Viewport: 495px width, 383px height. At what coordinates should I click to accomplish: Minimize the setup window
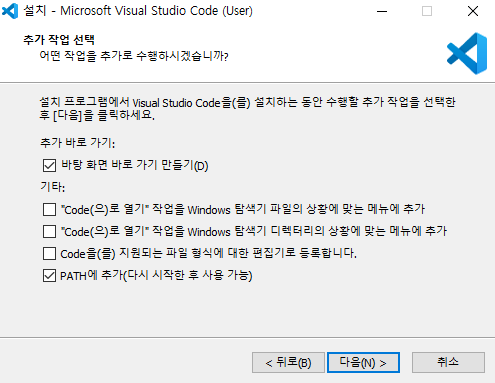click(382, 11)
